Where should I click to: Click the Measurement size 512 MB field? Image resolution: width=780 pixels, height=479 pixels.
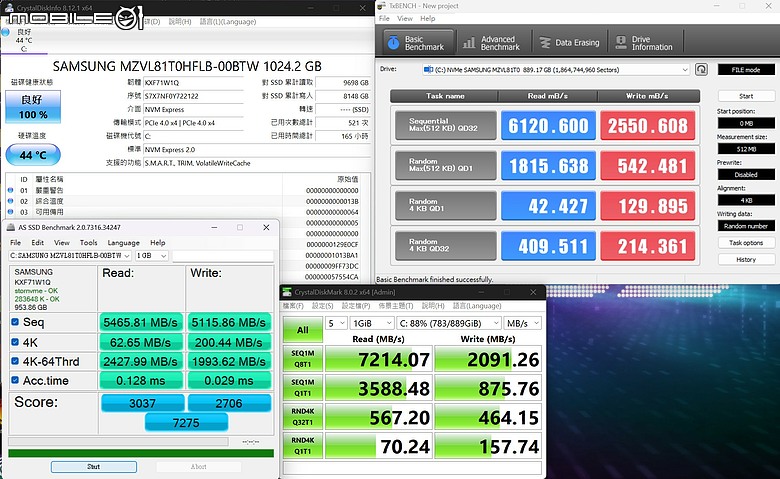tap(746, 149)
